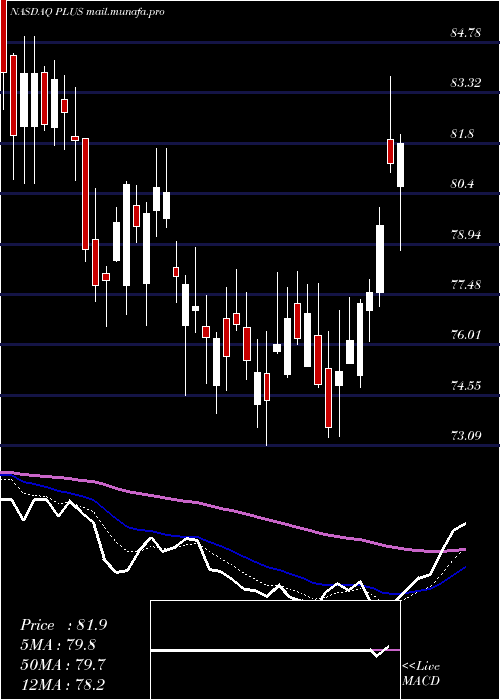Click the 78.94 price axis label
The width and height of the screenshot is (500, 700).
tap(466, 234)
